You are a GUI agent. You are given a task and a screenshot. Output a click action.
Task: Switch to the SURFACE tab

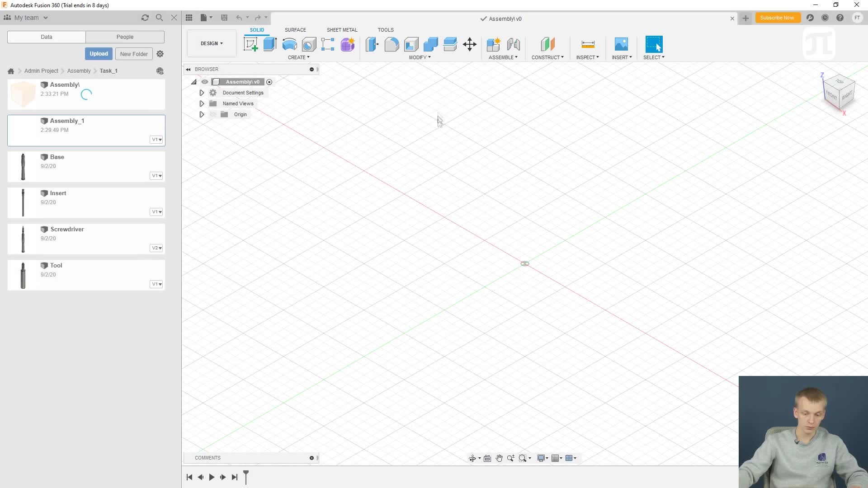click(x=295, y=30)
